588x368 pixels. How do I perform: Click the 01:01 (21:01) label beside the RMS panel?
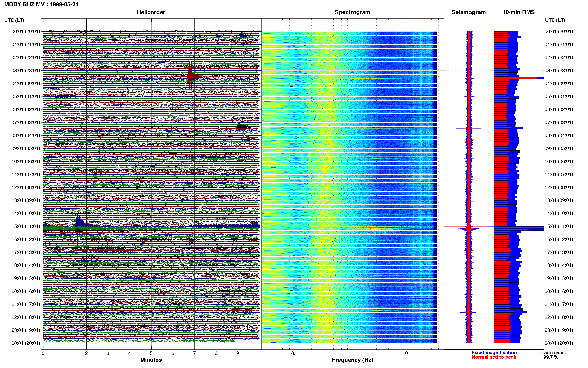[x=559, y=44]
